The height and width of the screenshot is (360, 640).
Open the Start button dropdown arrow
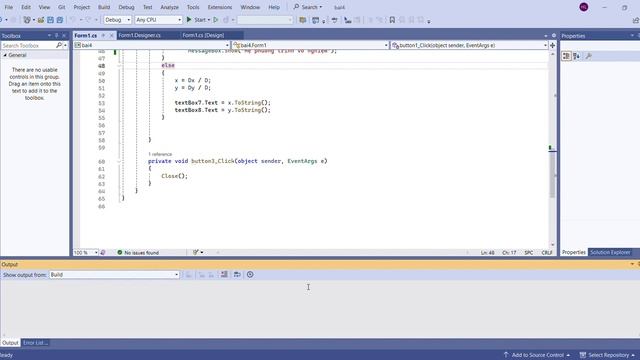[209, 20]
